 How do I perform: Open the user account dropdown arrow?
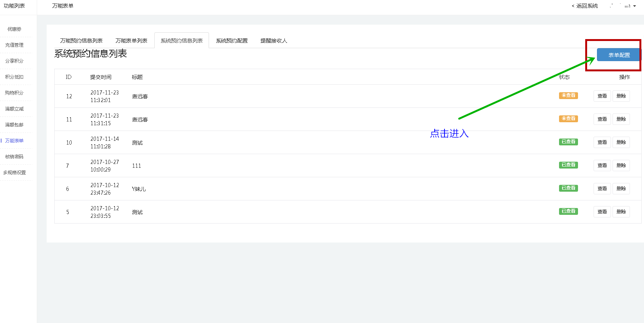click(635, 6)
